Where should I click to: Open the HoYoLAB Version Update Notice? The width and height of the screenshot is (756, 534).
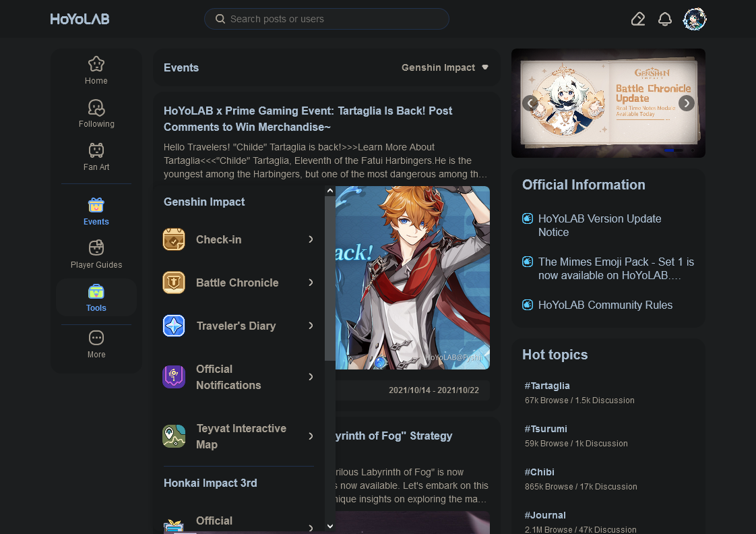pos(600,225)
